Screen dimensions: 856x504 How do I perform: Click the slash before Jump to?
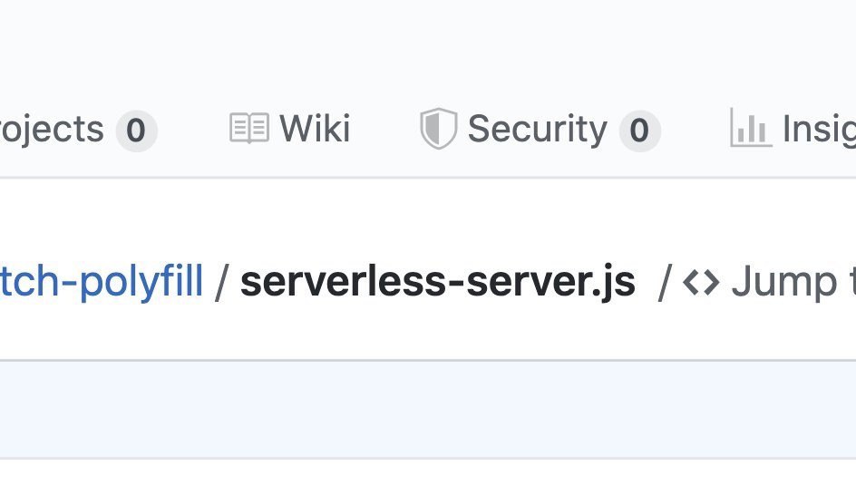(x=664, y=283)
